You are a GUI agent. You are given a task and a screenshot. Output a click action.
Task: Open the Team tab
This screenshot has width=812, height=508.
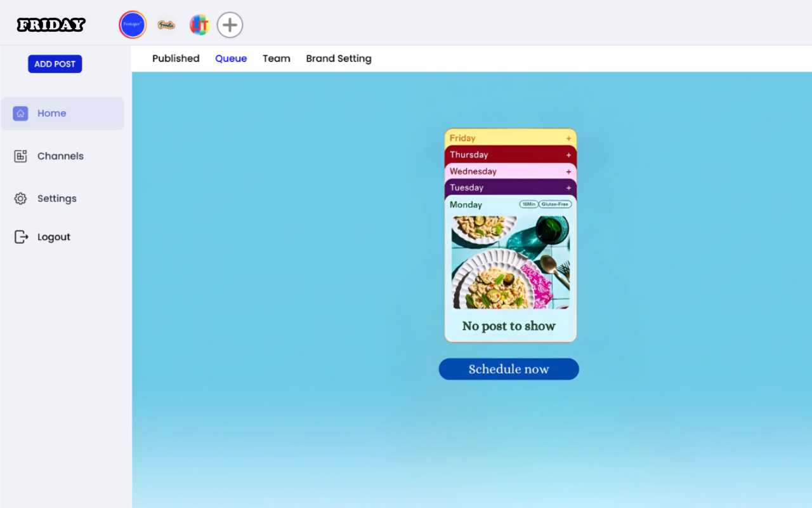tap(277, 58)
